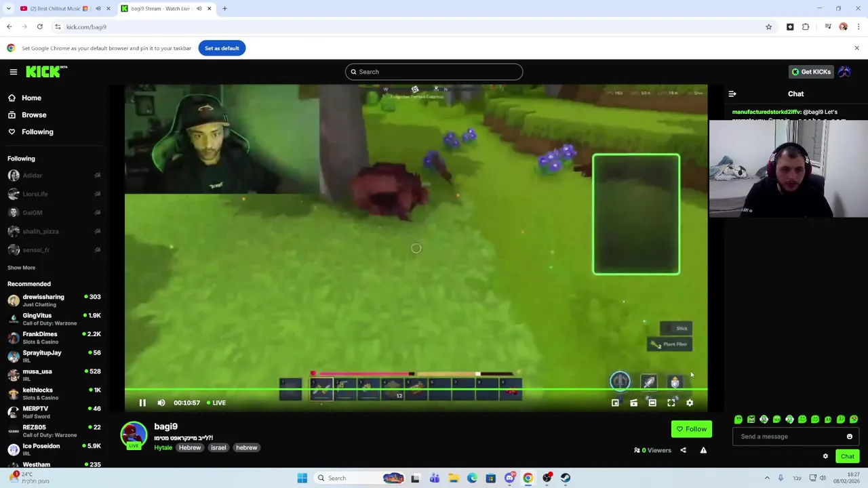Open the Kick hamburger menu

click(x=13, y=72)
